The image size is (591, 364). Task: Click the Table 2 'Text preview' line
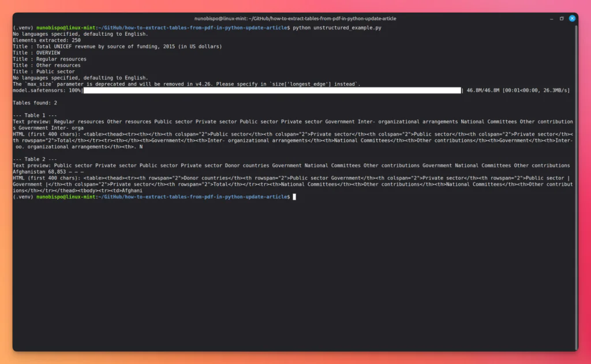pos(291,166)
